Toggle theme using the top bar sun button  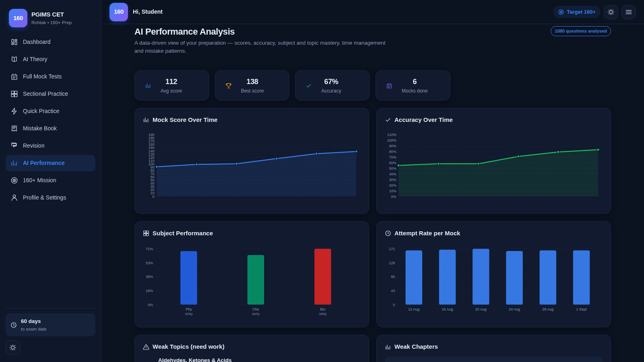point(611,12)
